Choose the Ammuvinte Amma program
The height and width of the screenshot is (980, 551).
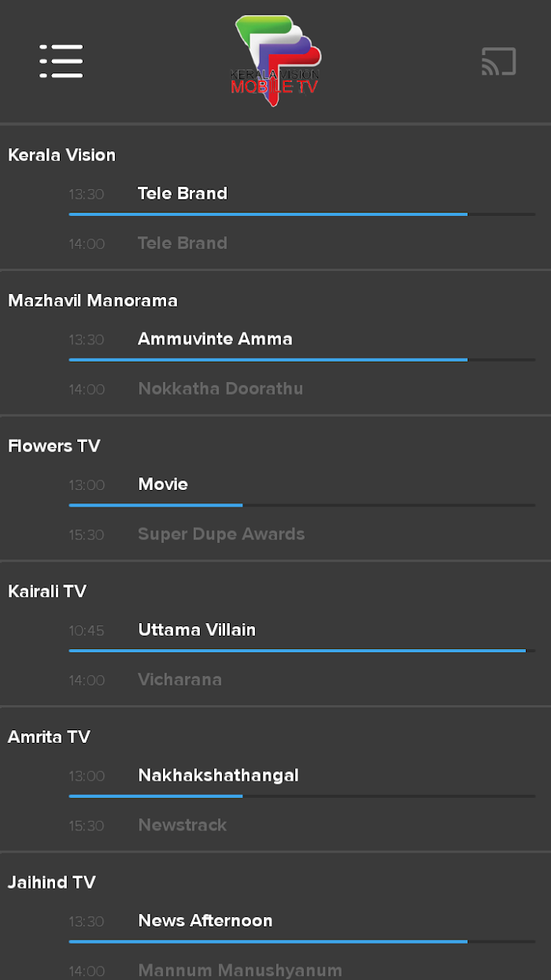click(215, 339)
